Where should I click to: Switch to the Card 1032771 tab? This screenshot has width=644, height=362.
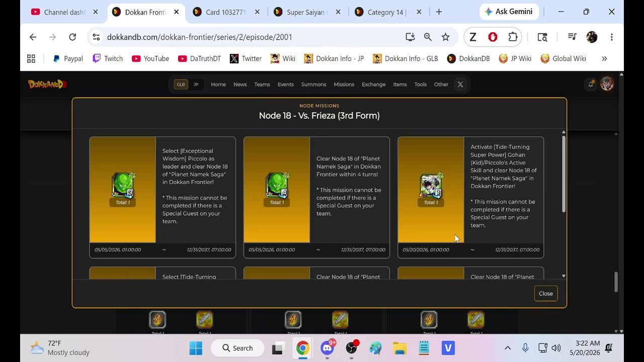click(x=226, y=12)
